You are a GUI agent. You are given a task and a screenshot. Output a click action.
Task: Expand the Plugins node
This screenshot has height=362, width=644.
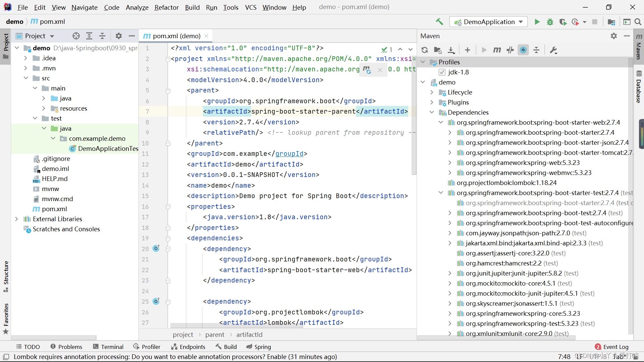pos(432,102)
